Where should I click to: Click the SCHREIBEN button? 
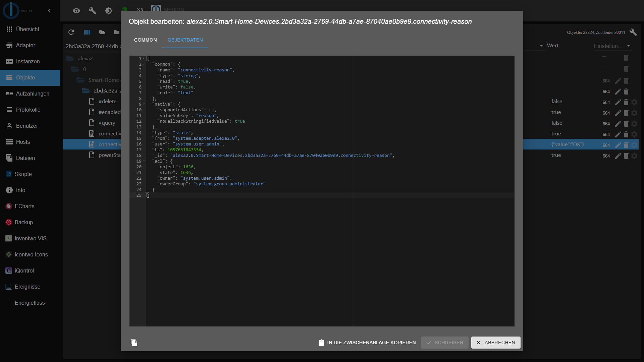(445, 343)
